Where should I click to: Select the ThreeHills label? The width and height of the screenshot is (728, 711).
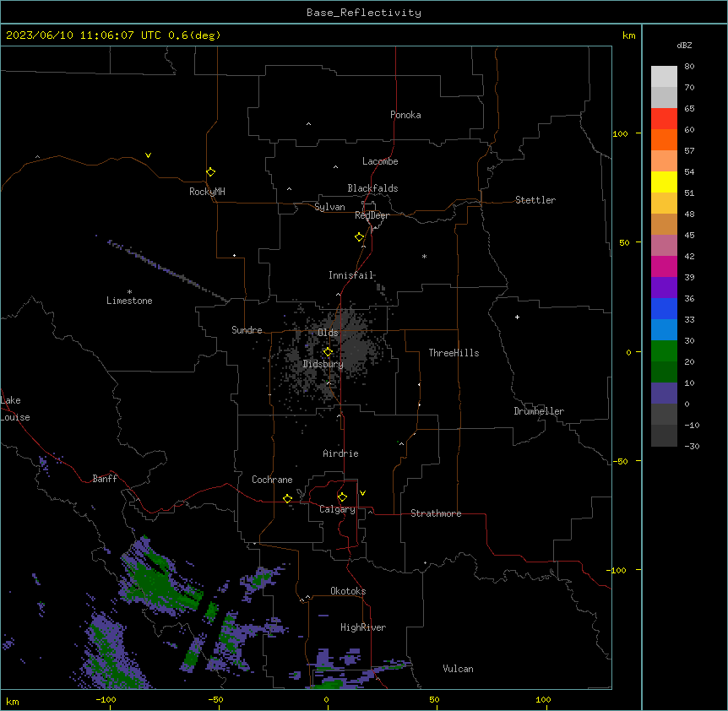[x=454, y=353]
